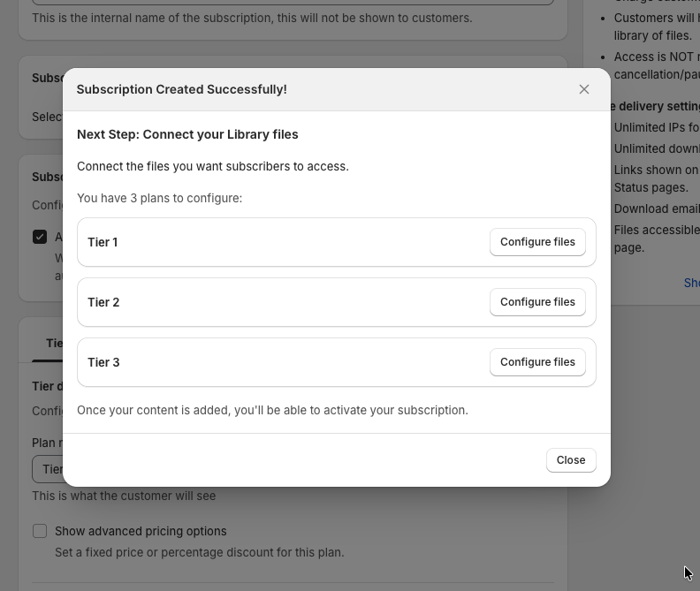Image resolution: width=700 pixels, height=591 pixels.
Task: Select the partially hidden Tier tab
Action: click(x=53, y=344)
